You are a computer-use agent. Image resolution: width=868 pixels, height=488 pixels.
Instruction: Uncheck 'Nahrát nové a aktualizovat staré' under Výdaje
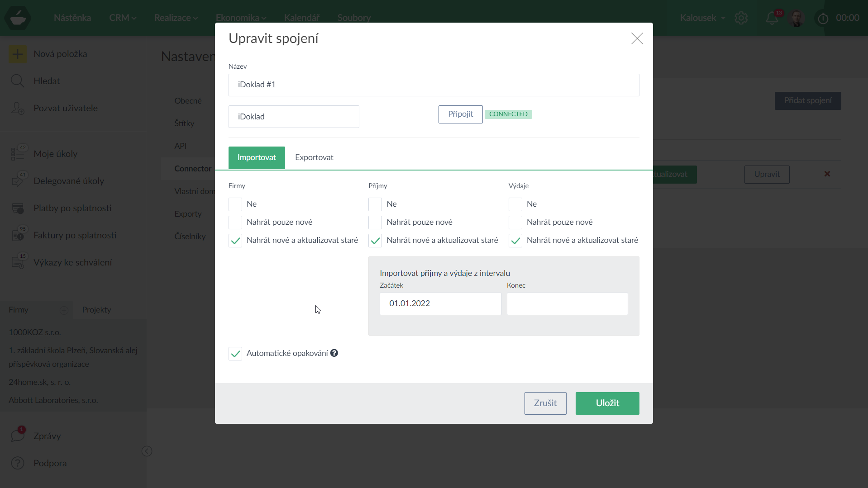tap(515, 241)
